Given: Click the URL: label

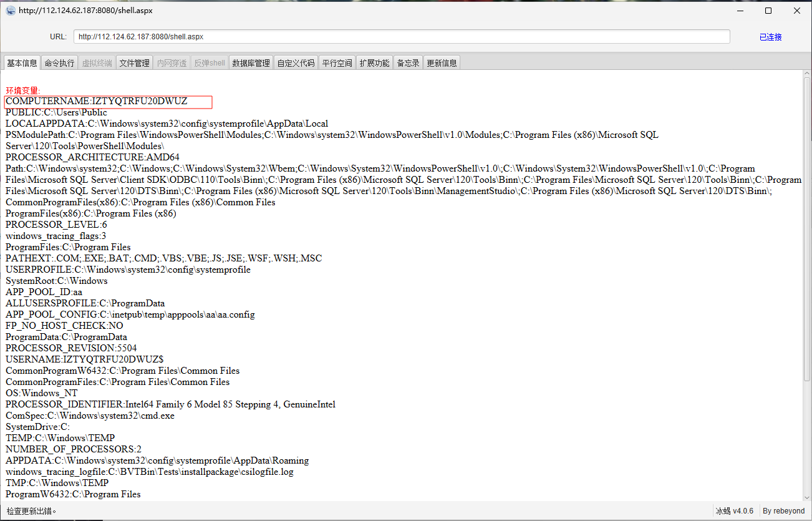Looking at the screenshot, I should pos(58,37).
